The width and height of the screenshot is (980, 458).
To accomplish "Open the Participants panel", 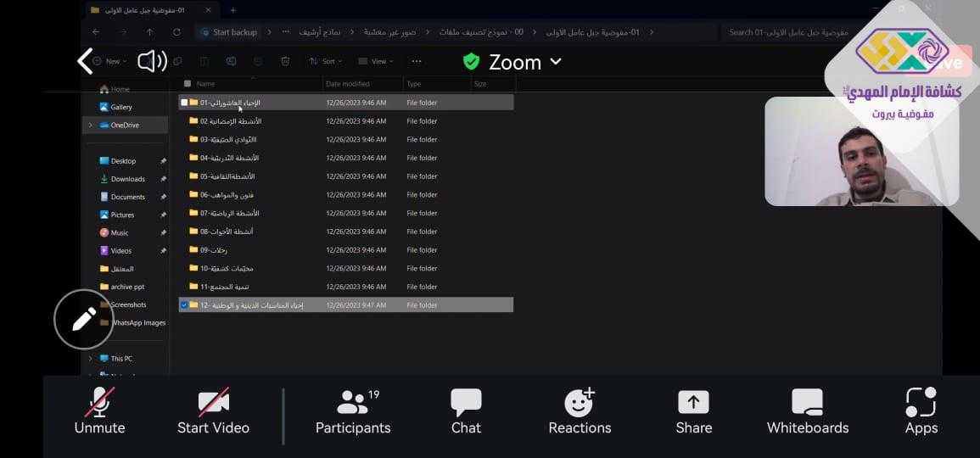I will pyautogui.click(x=353, y=411).
